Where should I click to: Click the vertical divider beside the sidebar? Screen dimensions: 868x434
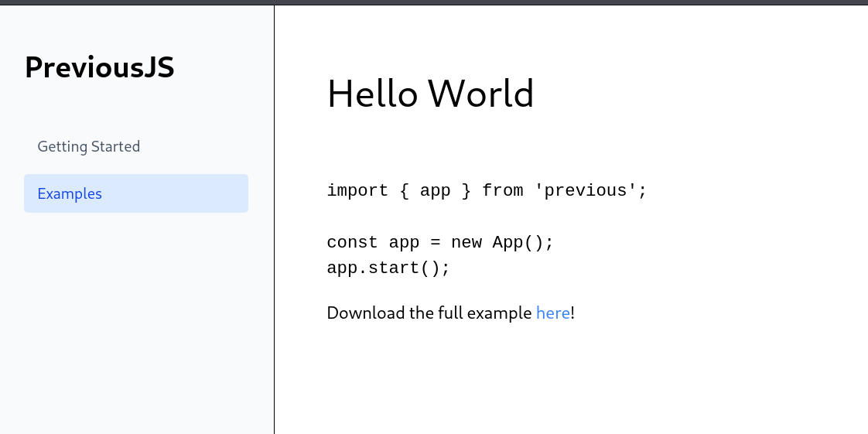coord(274,232)
